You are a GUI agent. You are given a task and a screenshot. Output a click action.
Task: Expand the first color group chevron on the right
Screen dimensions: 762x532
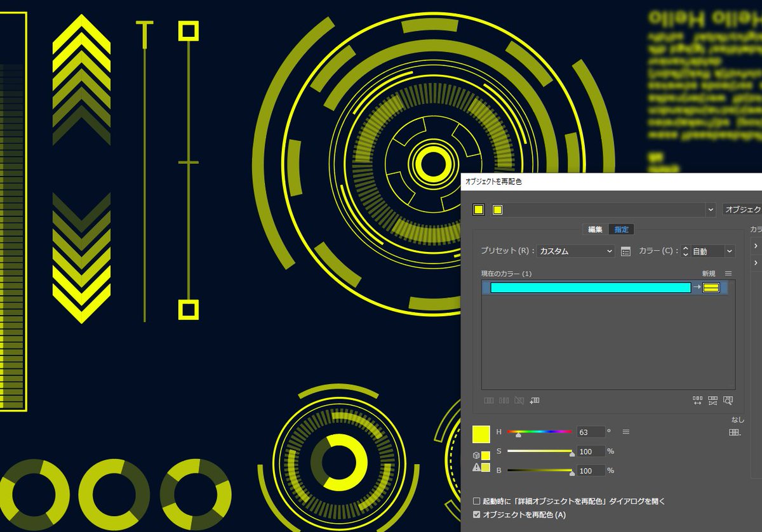756,246
